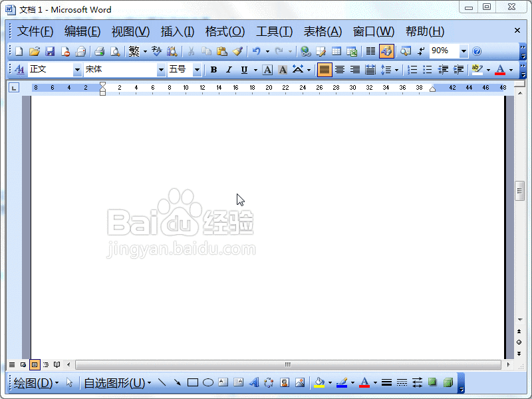Toggle bold formatting

(213, 70)
